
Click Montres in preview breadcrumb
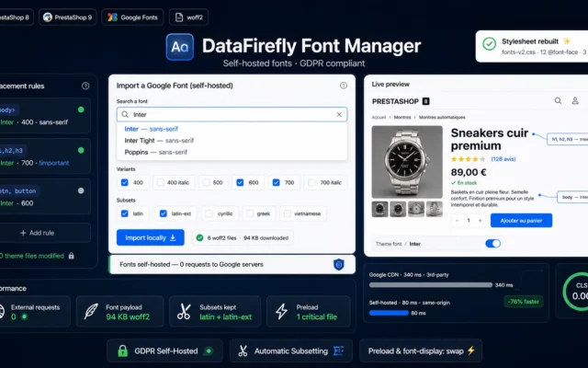[402, 117]
